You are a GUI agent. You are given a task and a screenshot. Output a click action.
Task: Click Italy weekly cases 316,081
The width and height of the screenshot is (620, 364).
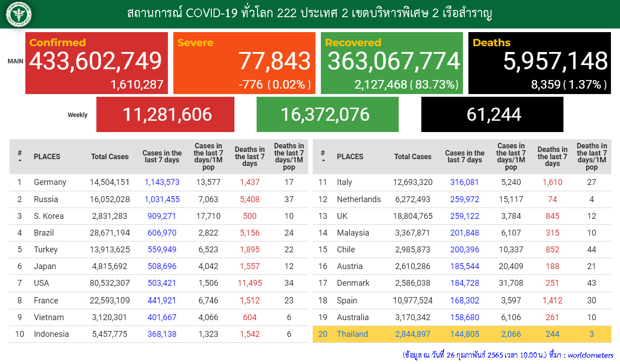464,182
